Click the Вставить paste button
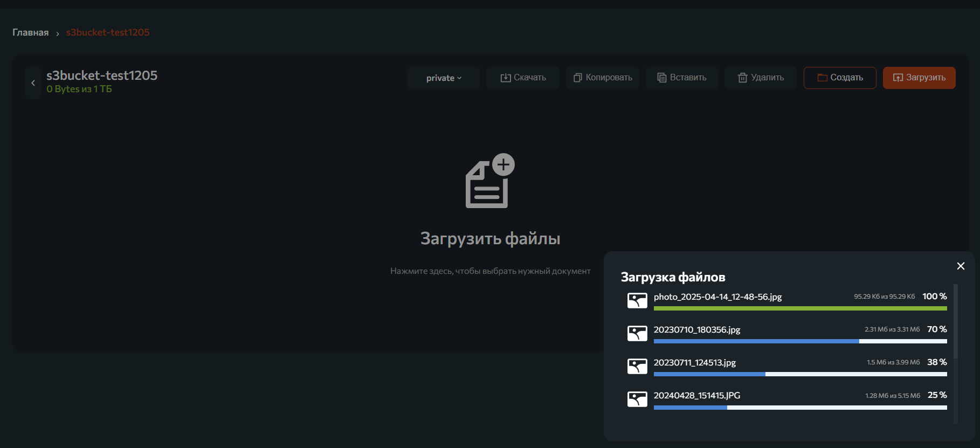This screenshot has width=980, height=448. (x=681, y=78)
